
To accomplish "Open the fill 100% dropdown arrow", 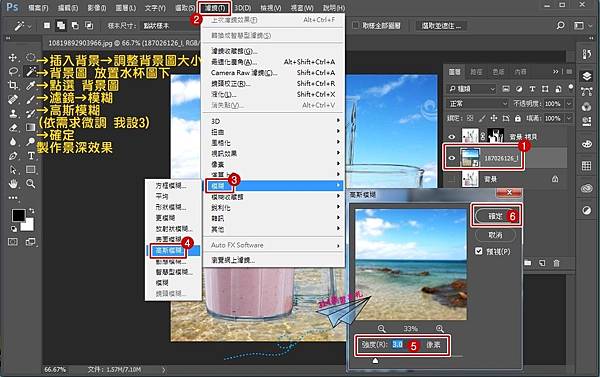I will [x=569, y=118].
